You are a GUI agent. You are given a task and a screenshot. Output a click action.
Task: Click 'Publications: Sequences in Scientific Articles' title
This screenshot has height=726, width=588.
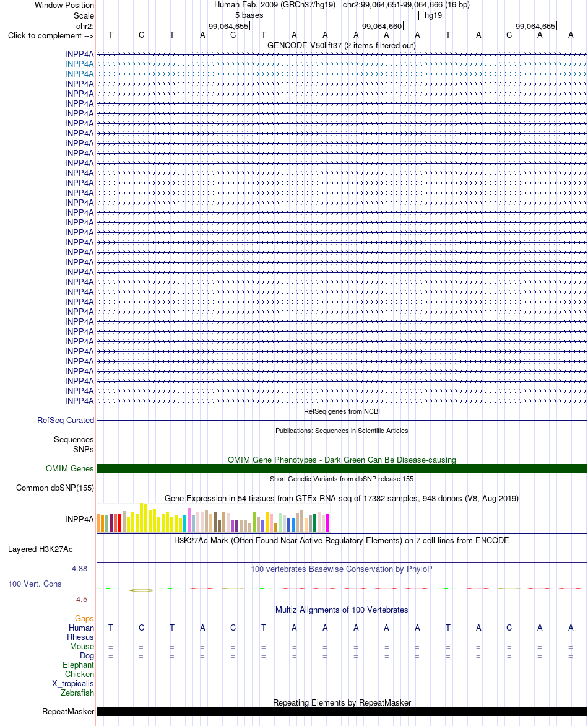342,431
